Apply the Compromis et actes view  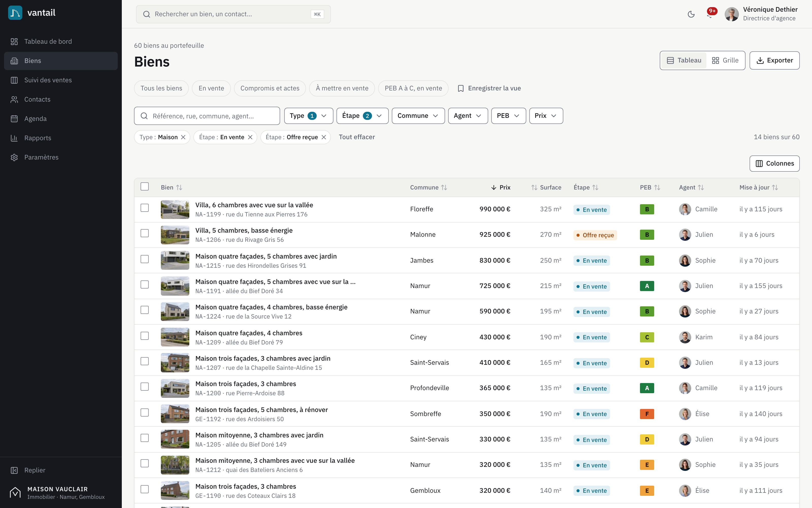270,88
